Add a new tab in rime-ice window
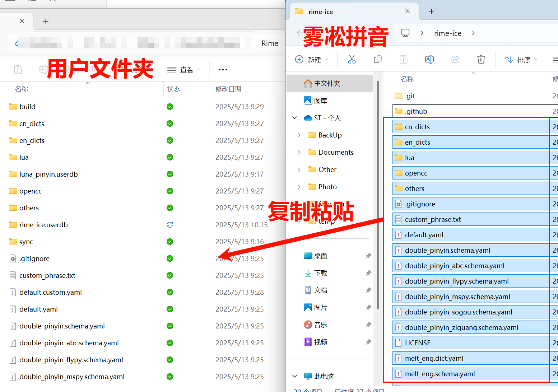This screenshot has height=392, width=558. tap(431, 11)
